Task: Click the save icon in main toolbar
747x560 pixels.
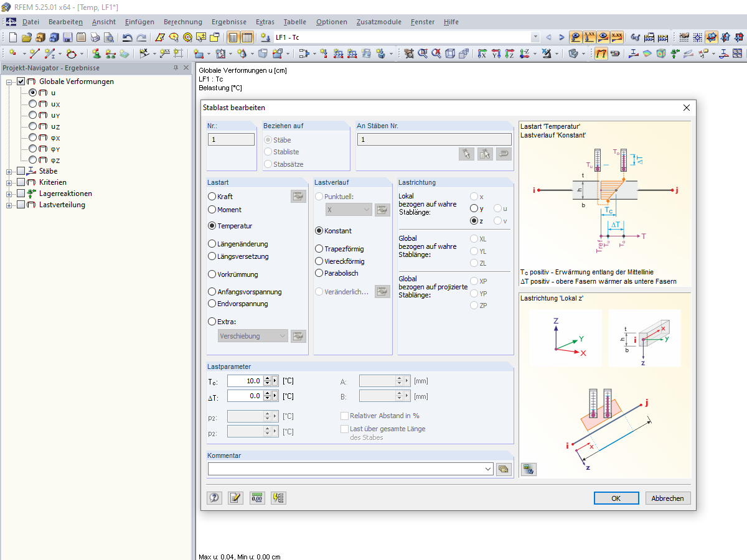Action: [68, 37]
